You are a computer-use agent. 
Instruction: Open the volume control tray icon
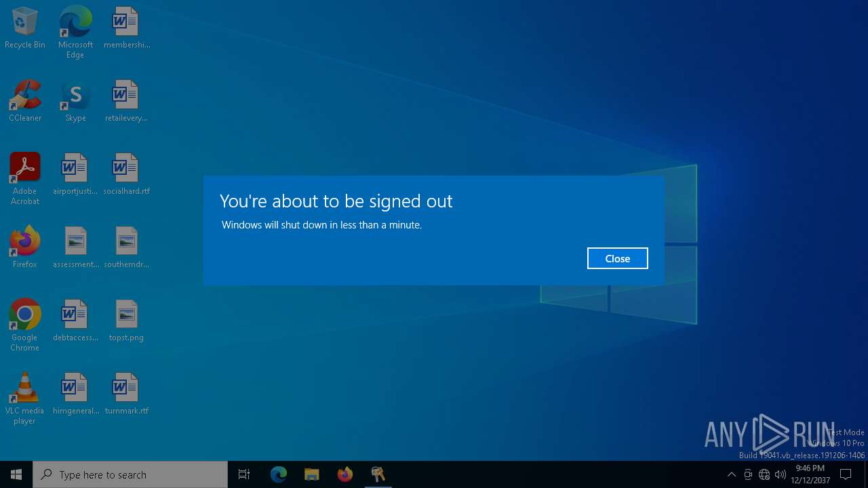click(781, 474)
